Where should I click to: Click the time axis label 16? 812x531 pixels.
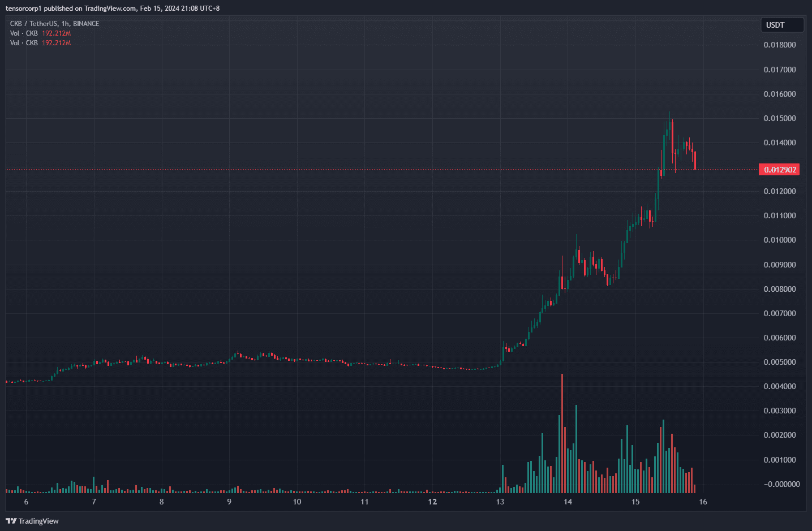pyautogui.click(x=703, y=502)
